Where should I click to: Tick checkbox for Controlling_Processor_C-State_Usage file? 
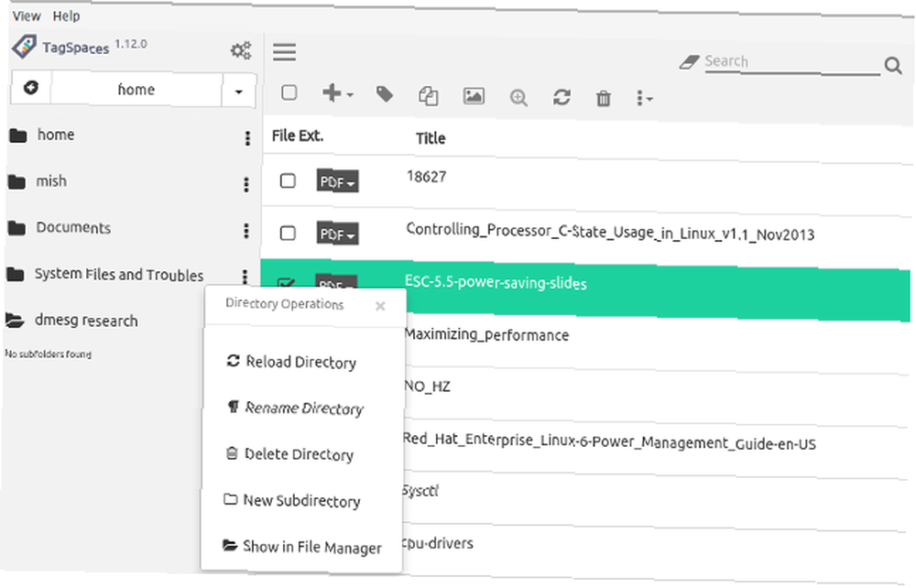[x=288, y=233]
